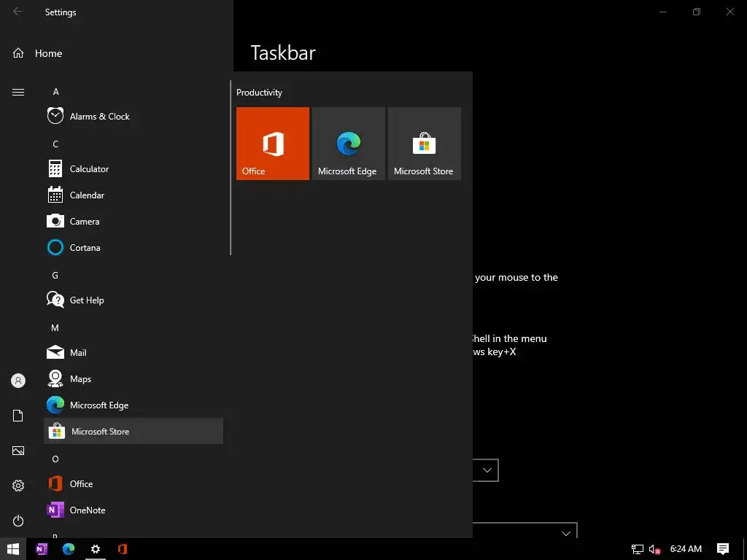Image resolution: width=747 pixels, height=560 pixels.
Task: Rename the Productivity group header
Action: (259, 93)
